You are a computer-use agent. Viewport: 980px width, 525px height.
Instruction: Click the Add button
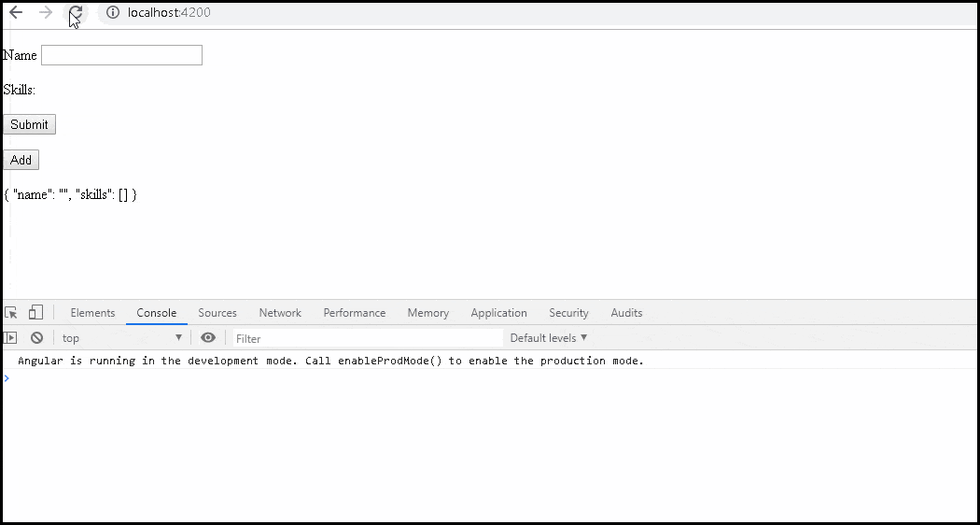pyautogui.click(x=21, y=160)
